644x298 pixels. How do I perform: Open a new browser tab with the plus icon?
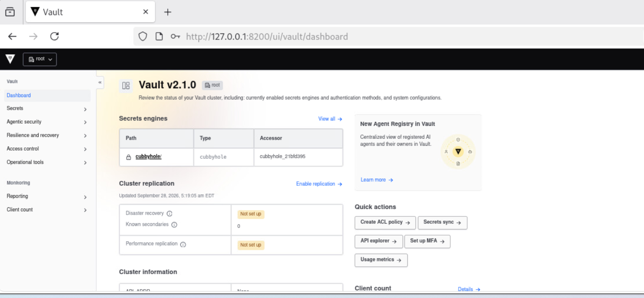[168, 12]
